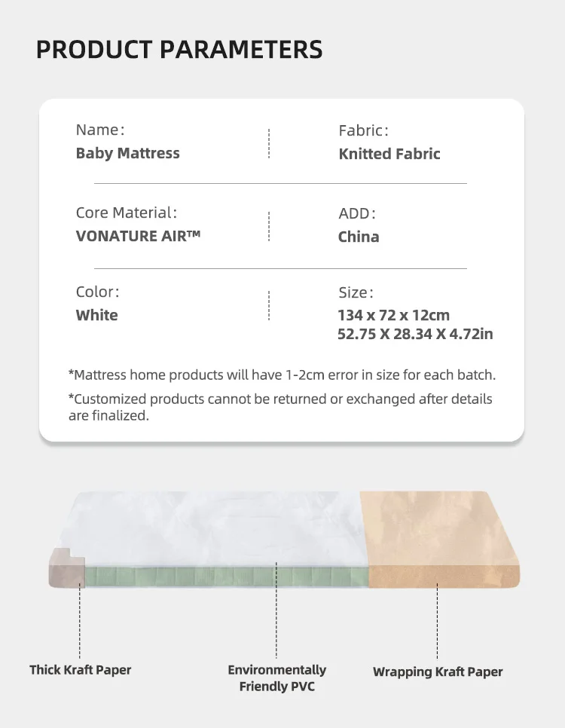
Task: Click the Color label
Action: tap(97, 292)
